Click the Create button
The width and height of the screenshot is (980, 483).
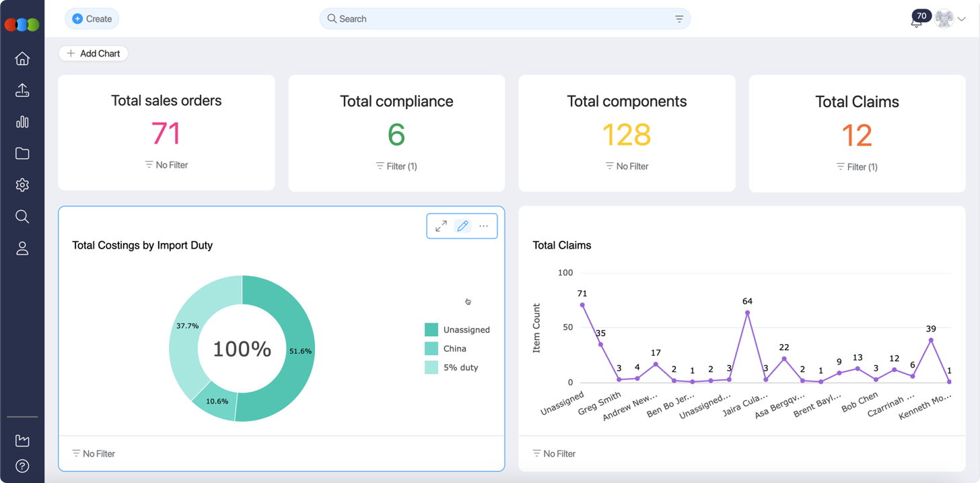92,19
